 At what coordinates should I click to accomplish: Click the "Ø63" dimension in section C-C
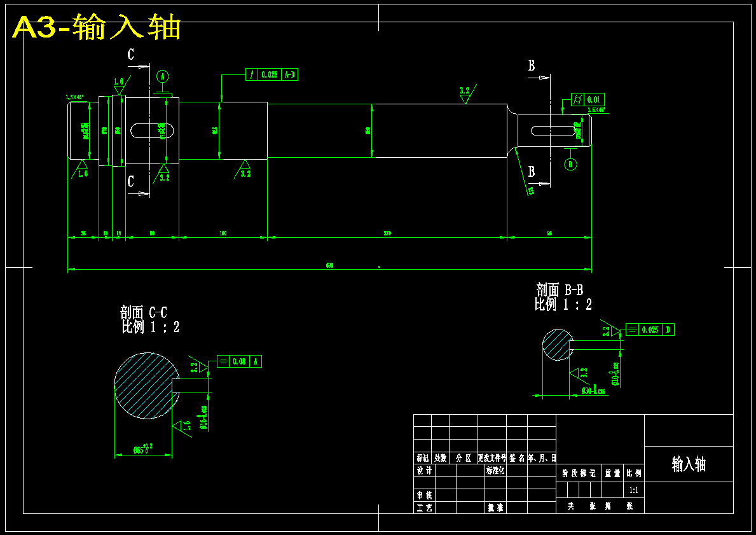(x=142, y=449)
